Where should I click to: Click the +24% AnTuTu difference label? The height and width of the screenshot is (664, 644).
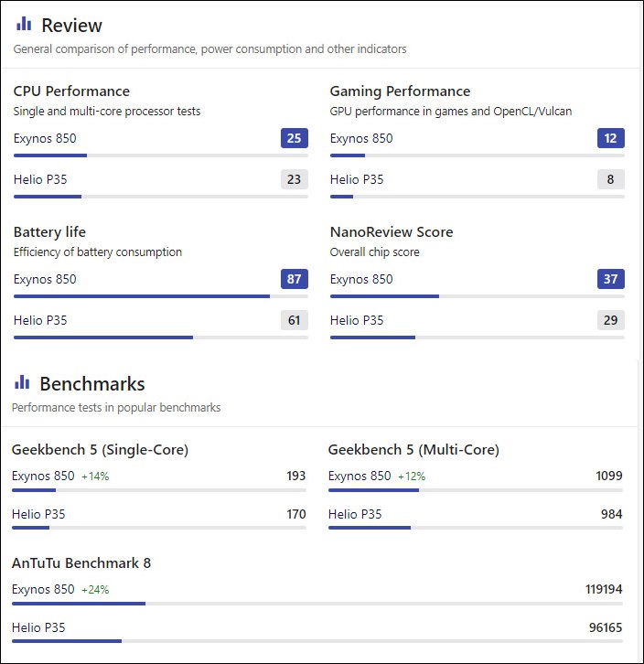click(95, 590)
